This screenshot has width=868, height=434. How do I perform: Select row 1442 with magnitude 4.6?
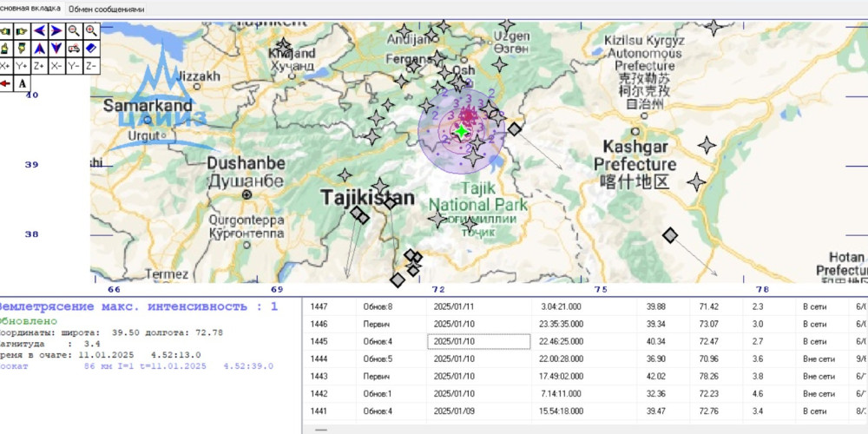point(585,393)
